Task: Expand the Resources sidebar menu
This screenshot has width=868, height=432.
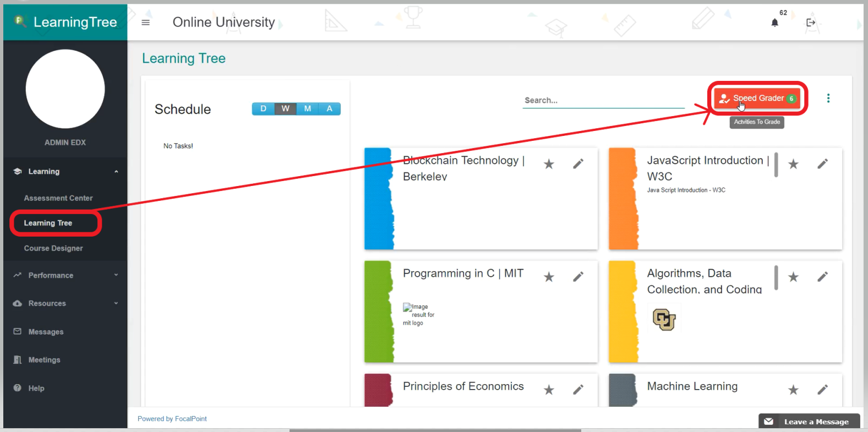Action: (x=65, y=303)
